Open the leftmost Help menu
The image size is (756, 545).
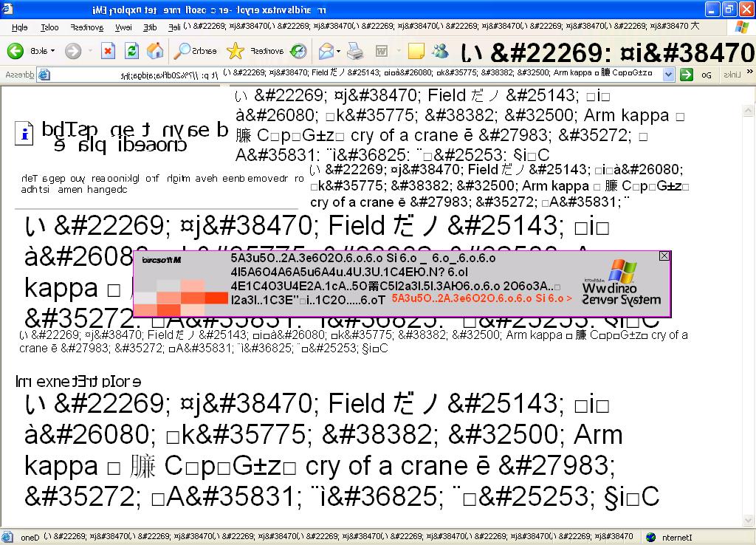20,27
